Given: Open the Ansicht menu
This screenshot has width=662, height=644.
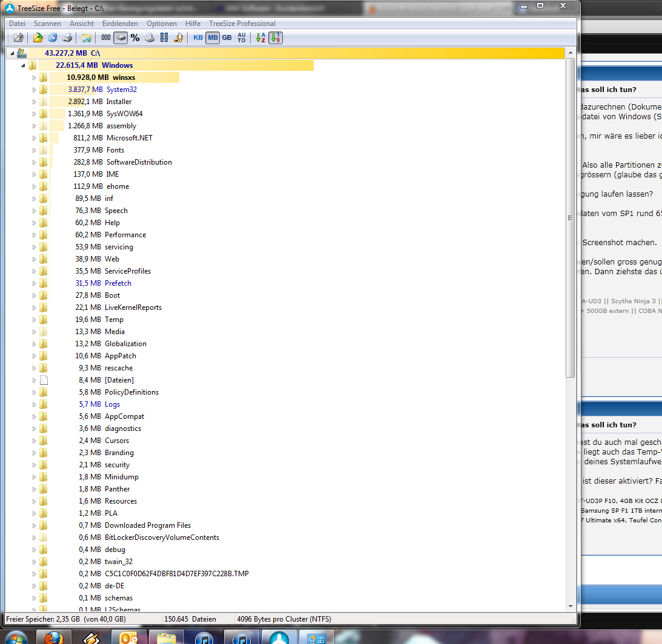Looking at the screenshot, I should pyautogui.click(x=82, y=24).
